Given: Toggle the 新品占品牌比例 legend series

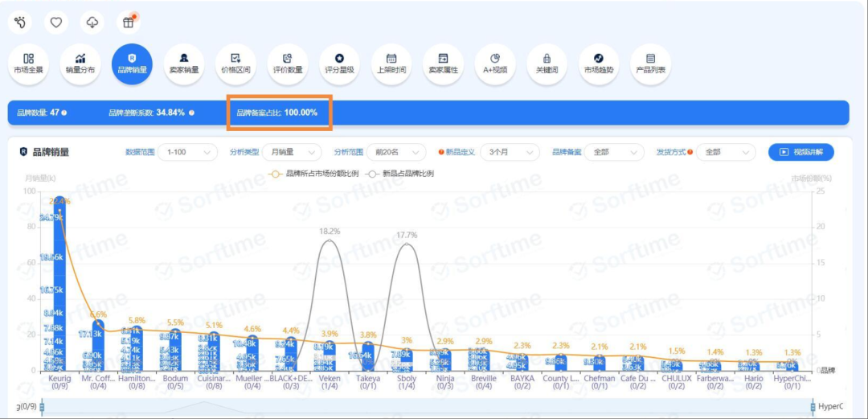Looking at the screenshot, I should pos(399,174).
